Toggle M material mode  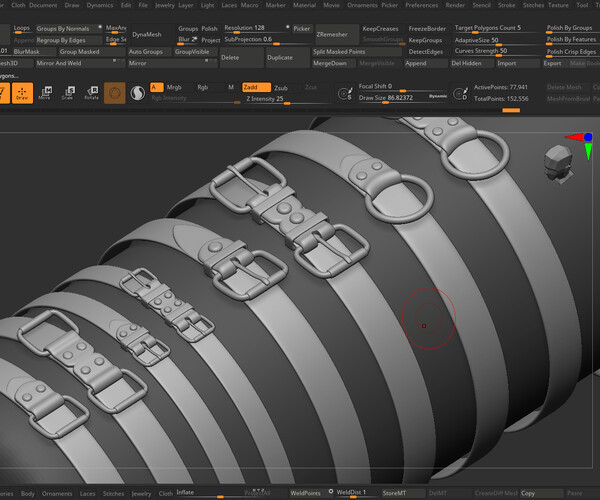pyautogui.click(x=231, y=88)
